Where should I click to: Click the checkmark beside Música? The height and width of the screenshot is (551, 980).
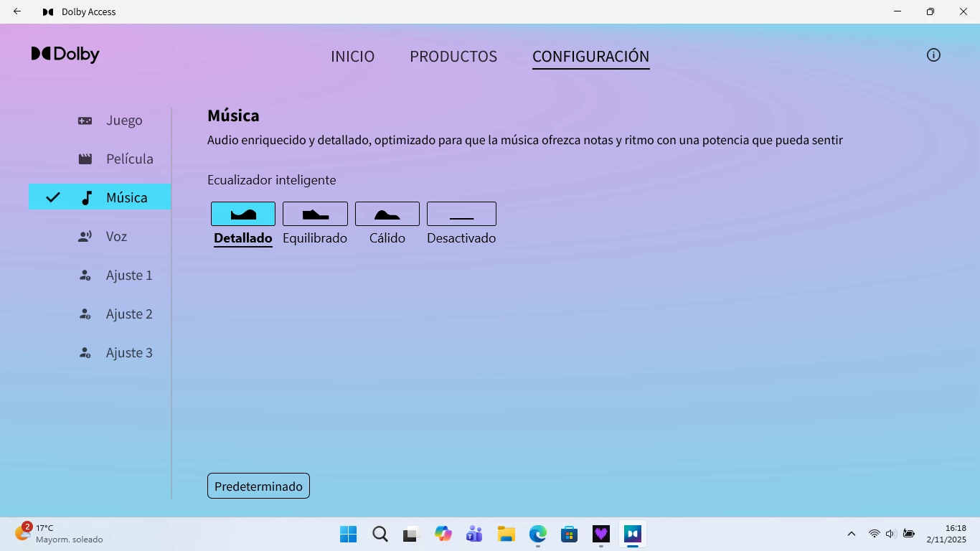coord(53,197)
